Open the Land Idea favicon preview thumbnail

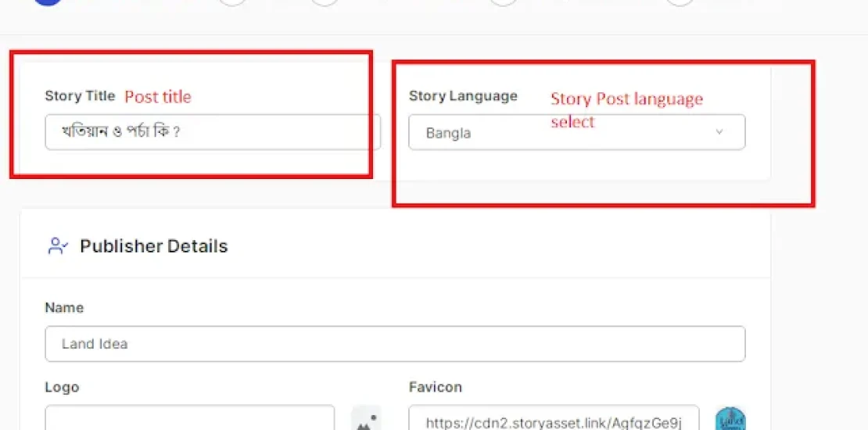click(x=730, y=420)
